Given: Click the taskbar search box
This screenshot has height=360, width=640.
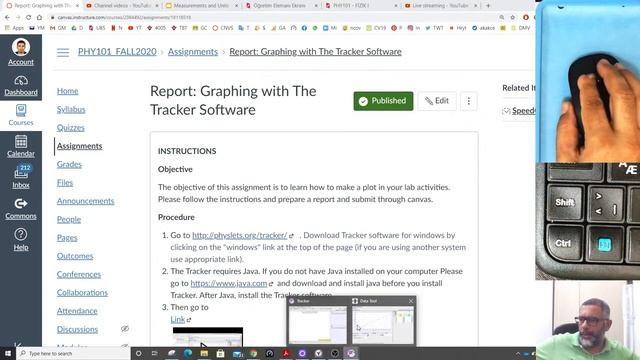Looking at the screenshot, I should coord(73,353).
